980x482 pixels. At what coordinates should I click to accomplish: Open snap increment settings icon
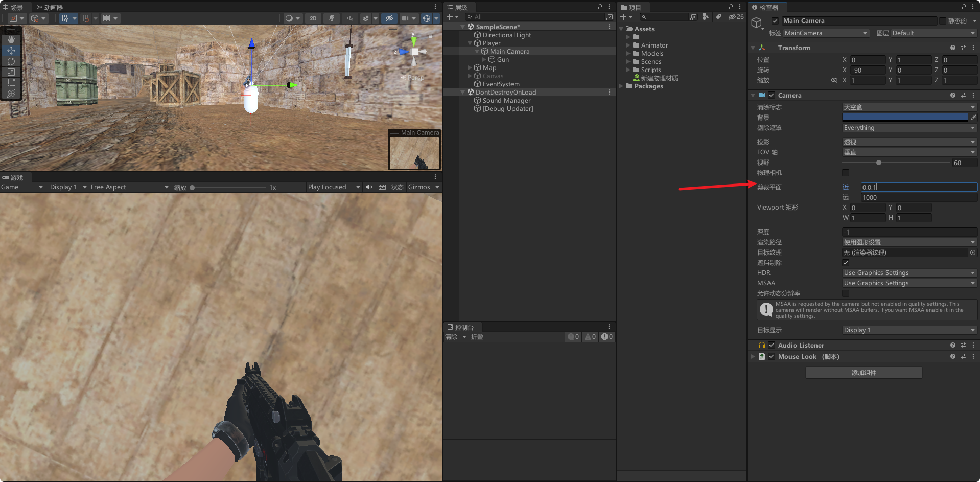106,18
